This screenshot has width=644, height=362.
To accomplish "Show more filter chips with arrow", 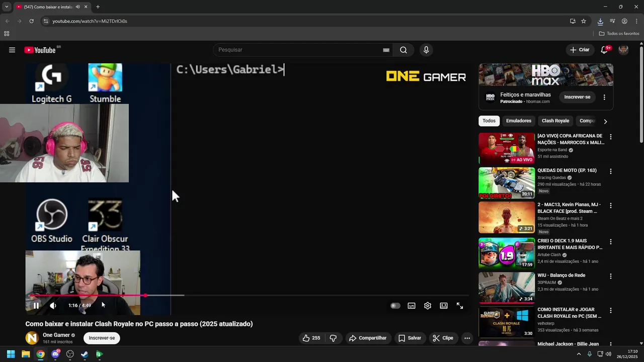I will 605,121.
